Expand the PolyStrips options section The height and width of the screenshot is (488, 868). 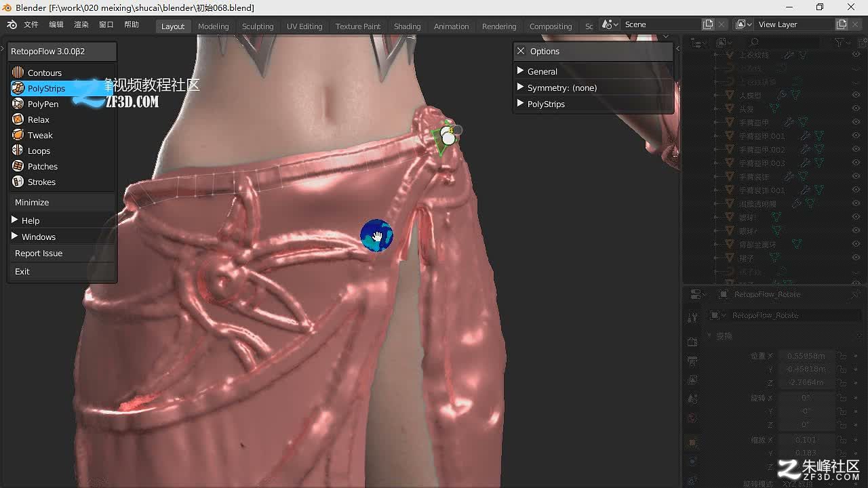(593, 104)
